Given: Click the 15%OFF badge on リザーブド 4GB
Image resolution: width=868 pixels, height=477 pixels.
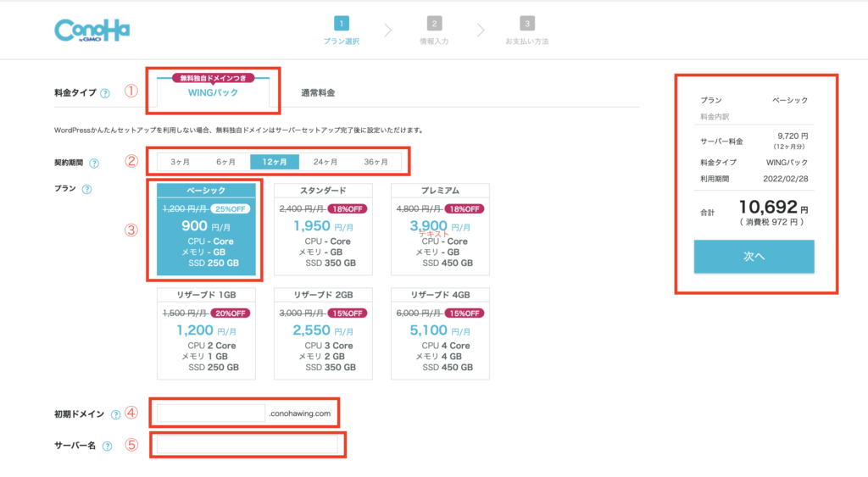Looking at the screenshot, I should [465, 313].
